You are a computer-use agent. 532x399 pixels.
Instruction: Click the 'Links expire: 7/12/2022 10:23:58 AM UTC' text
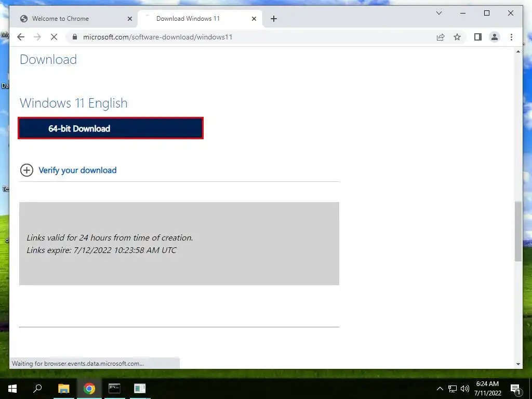(x=101, y=250)
